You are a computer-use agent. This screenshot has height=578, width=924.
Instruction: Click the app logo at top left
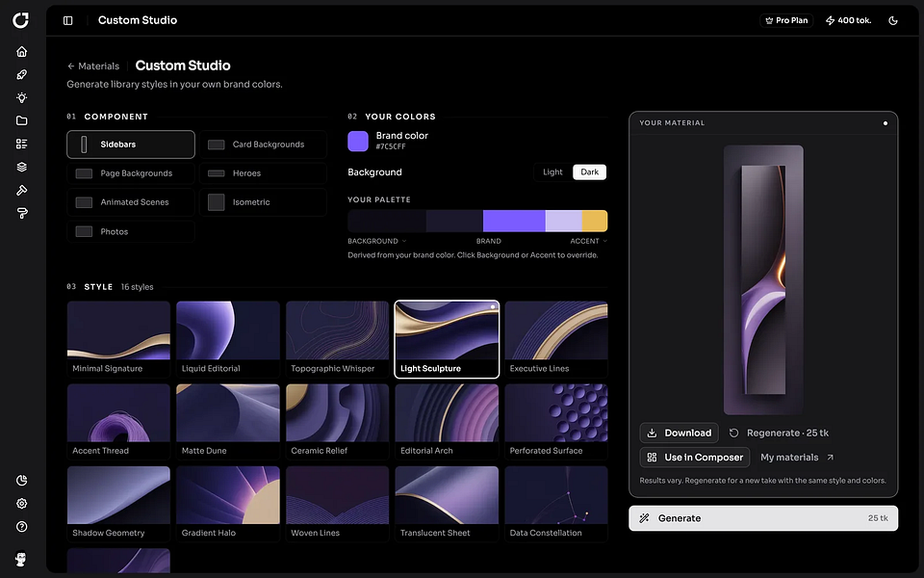point(20,20)
